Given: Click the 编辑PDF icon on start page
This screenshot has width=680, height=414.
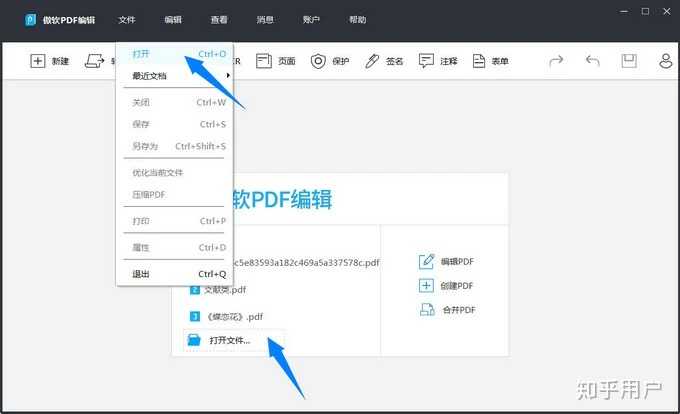Looking at the screenshot, I should [x=426, y=261].
